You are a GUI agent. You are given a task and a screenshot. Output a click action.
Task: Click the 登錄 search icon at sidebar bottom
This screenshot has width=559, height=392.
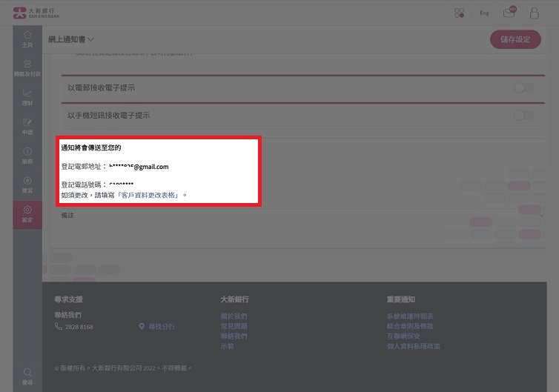click(x=27, y=375)
